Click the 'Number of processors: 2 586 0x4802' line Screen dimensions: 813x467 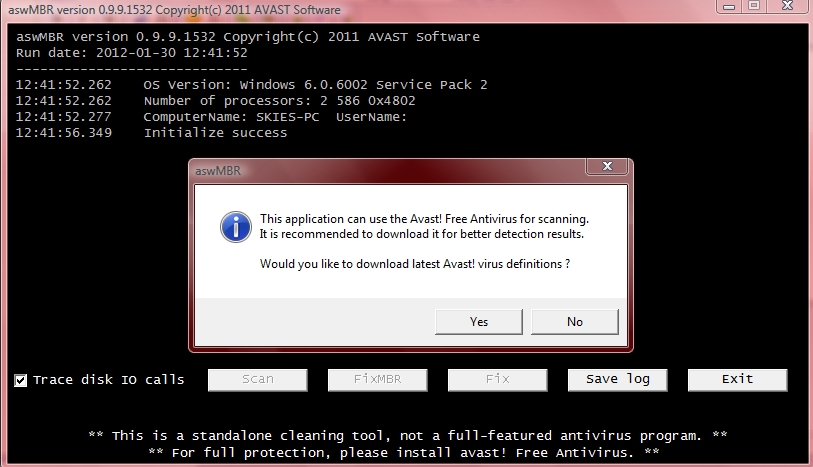(215, 101)
